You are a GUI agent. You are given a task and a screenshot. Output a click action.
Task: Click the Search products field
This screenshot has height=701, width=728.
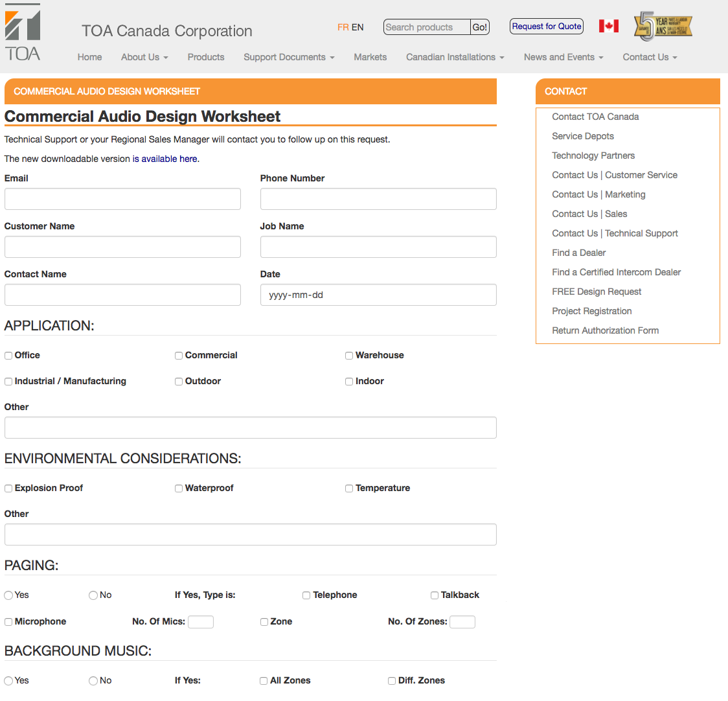[x=427, y=27]
